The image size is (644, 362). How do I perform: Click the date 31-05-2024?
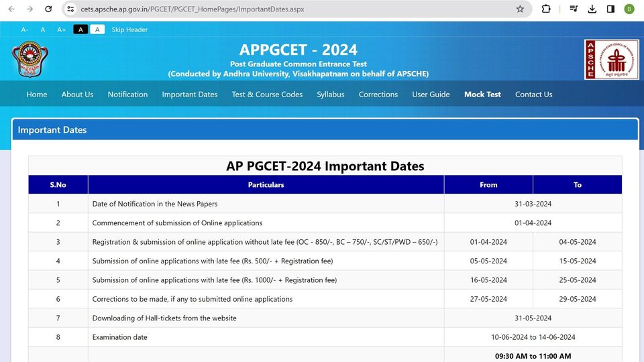tap(533, 318)
